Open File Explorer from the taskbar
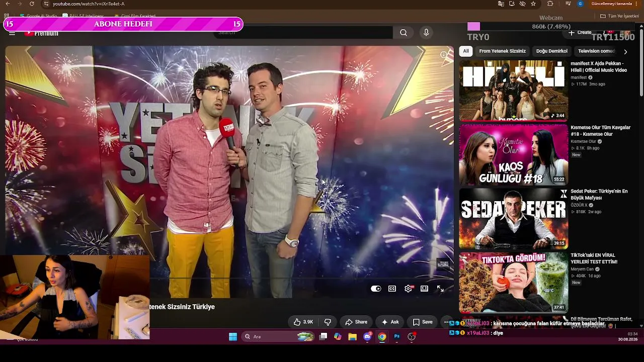The height and width of the screenshot is (362, 644). pos(352,337)
